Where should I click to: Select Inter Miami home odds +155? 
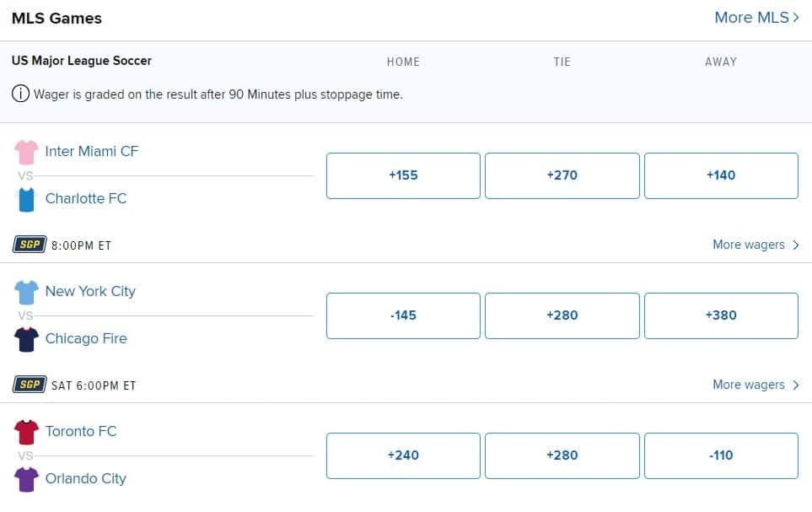click(x=403, y=175)
